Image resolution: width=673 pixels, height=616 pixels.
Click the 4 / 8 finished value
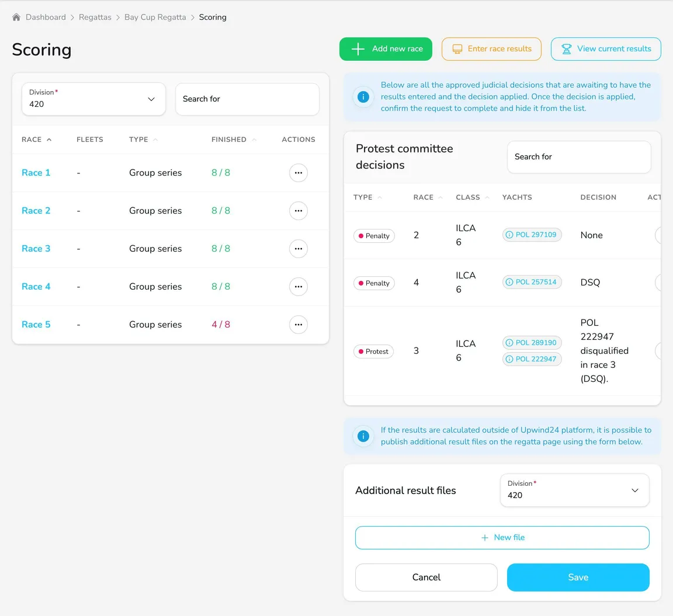[x=221, y=325]
